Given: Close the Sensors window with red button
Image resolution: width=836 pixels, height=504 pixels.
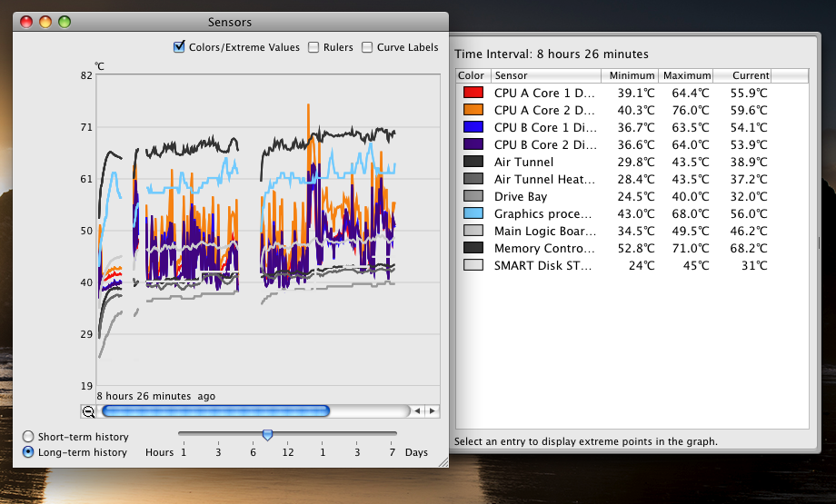Looking at the screenshot, I should coord(26,22).
